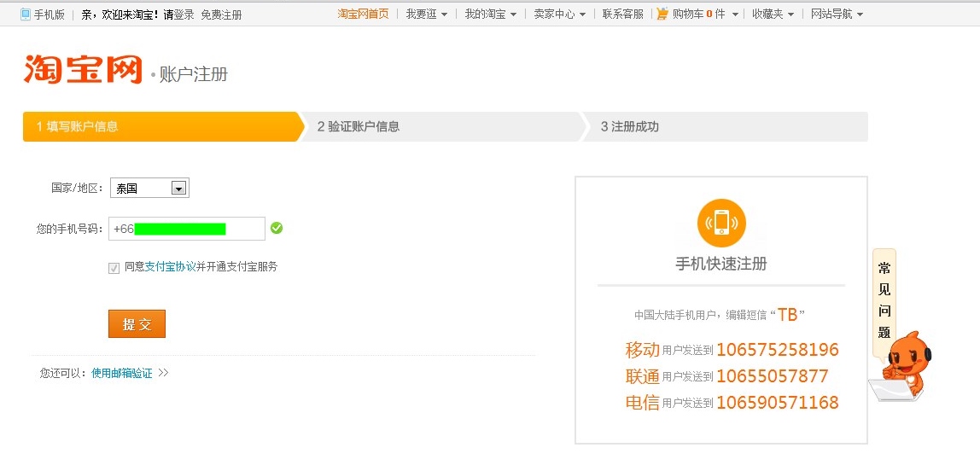Viewport: 980px width, 471px height.
Task: Open the 购物车 cart dropdown
Action: click(x=705, y=14)
